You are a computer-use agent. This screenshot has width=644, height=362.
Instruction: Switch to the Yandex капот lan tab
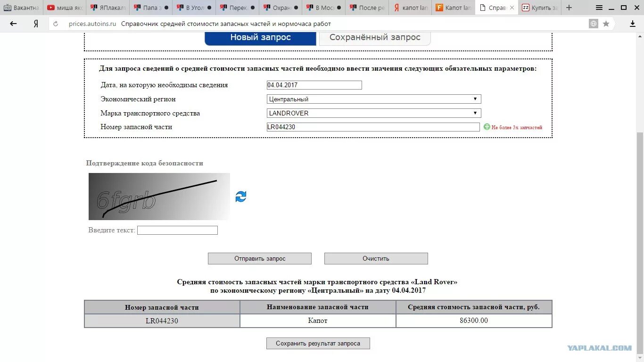click(411, 8)
